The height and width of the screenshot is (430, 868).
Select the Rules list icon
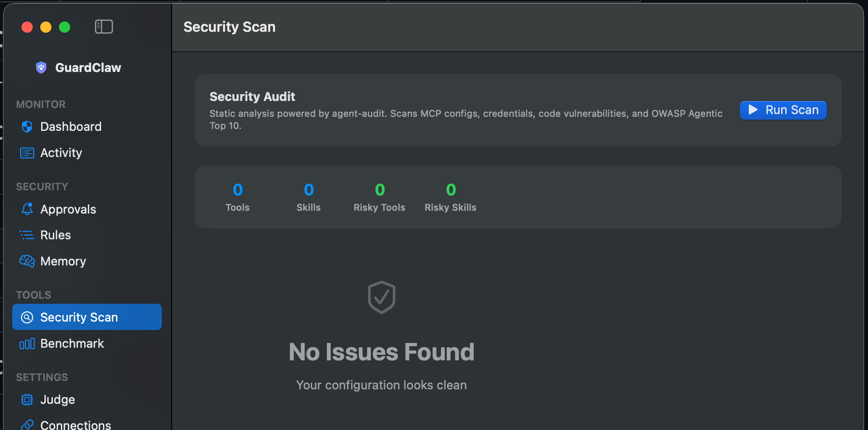(27, 235)
